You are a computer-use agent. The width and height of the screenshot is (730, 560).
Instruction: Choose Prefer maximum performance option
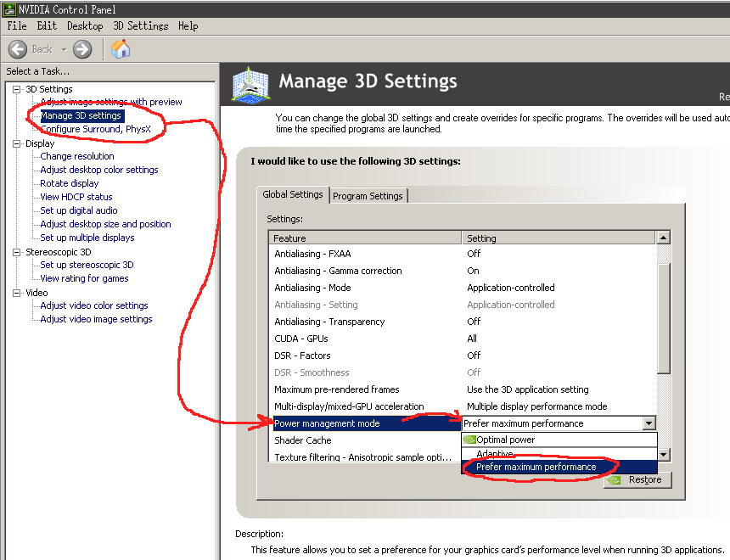click(559, 467)
